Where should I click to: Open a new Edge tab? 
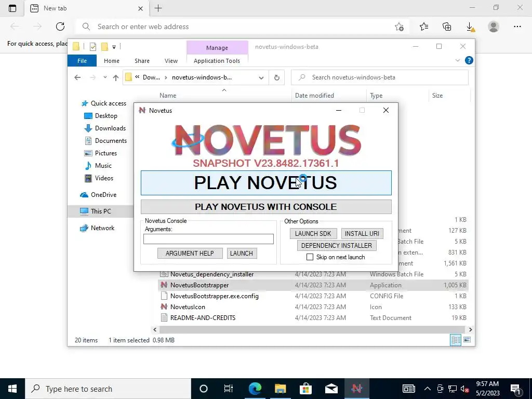click(x=158, y=8)
